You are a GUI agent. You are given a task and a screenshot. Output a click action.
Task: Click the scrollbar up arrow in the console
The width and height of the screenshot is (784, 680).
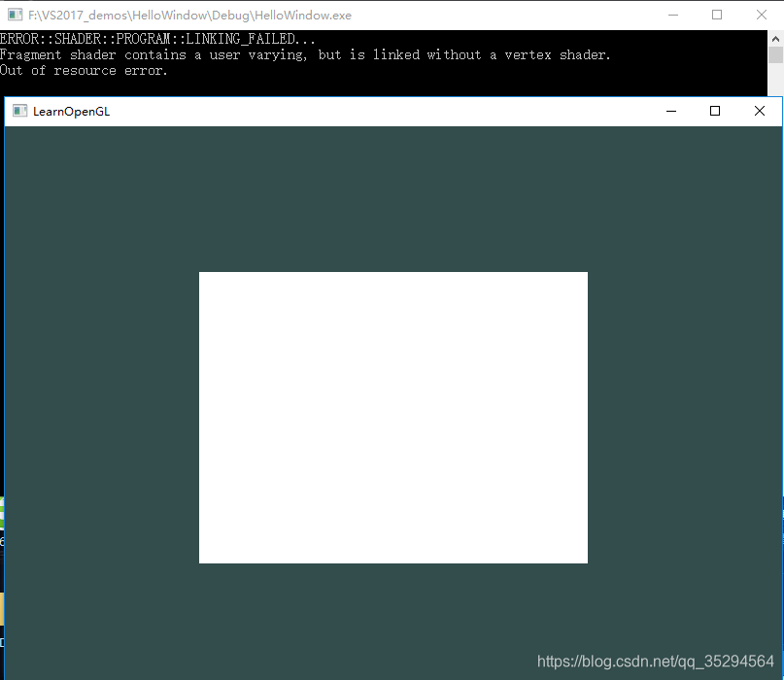point(776,36)
